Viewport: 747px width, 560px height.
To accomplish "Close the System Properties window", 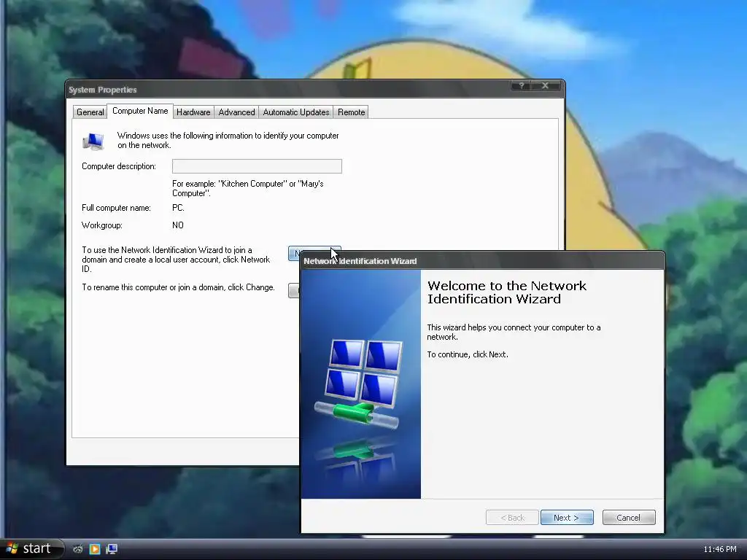I will [x=546, y=86].
